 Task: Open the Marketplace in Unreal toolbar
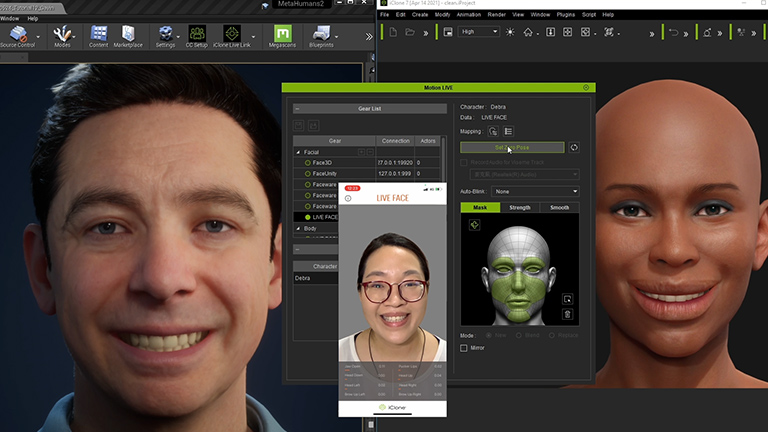click(x=128, y=37)
